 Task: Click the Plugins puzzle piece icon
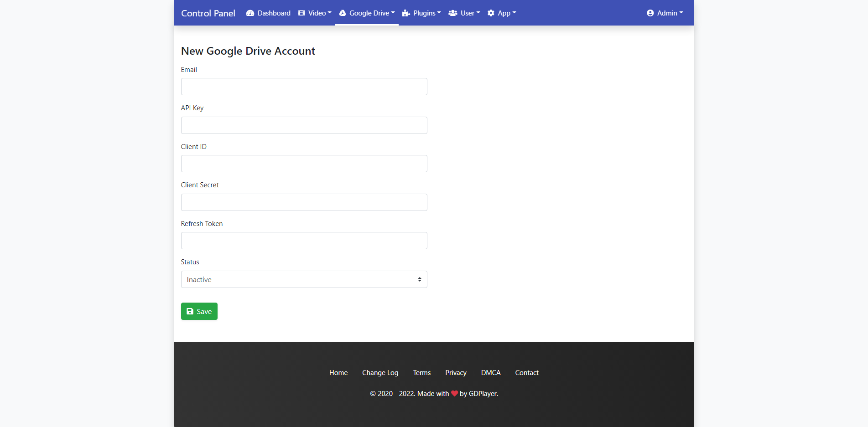[x=406, y=13]
